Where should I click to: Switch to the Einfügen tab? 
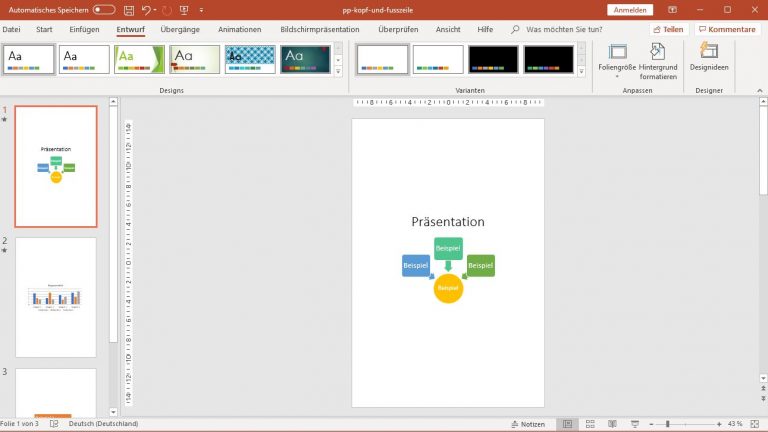(84, 29)
